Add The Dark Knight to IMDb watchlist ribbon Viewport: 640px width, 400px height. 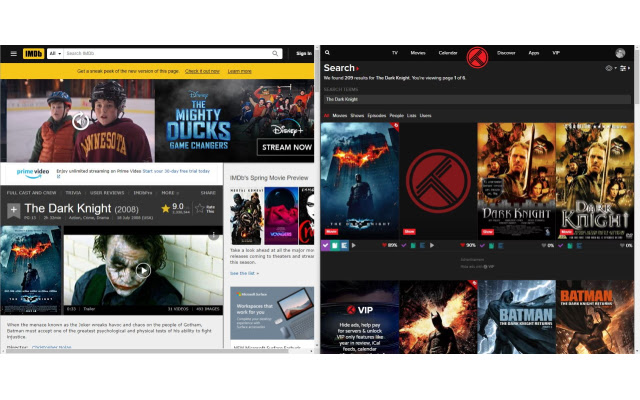13,210
